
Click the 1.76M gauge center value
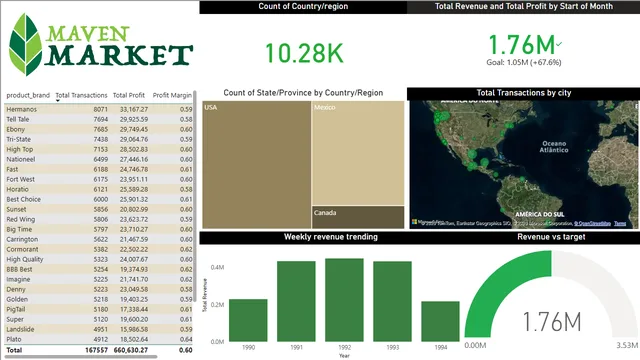[x=552, y=322]
